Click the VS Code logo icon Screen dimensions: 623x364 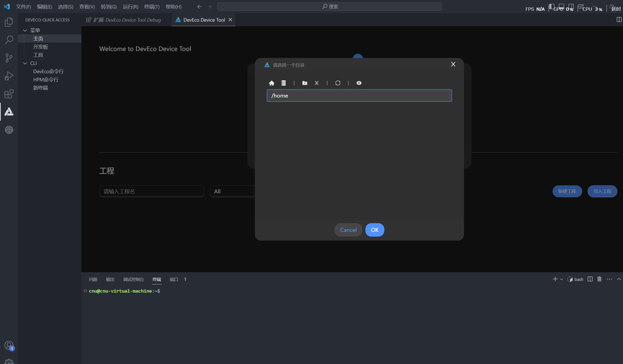click(7, 7)
